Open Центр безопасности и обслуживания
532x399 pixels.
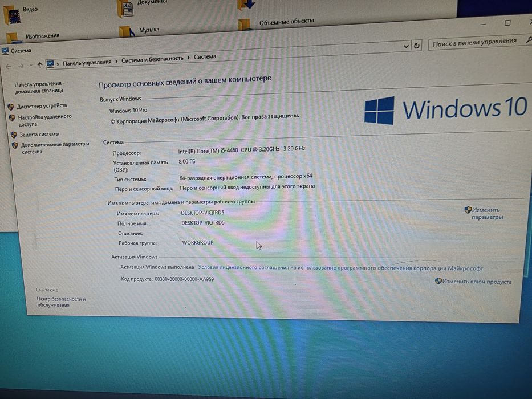61,302
